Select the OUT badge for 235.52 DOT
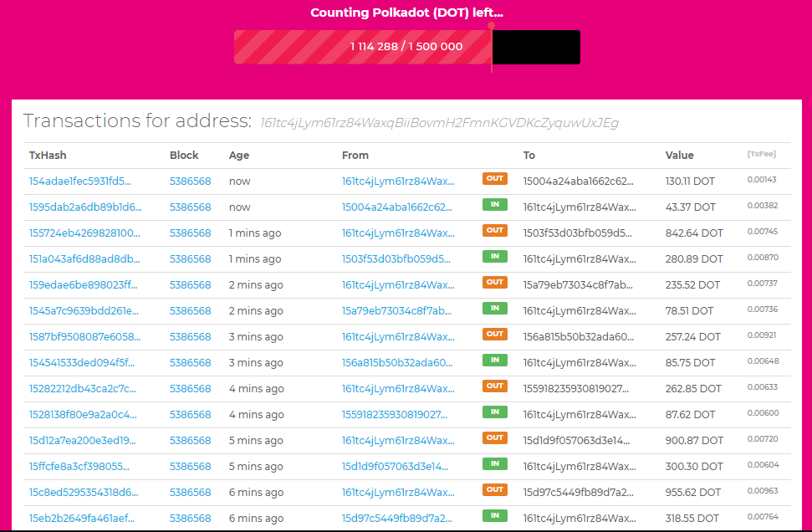The height and width of the screenshot is (532, 812). [494, 283]
